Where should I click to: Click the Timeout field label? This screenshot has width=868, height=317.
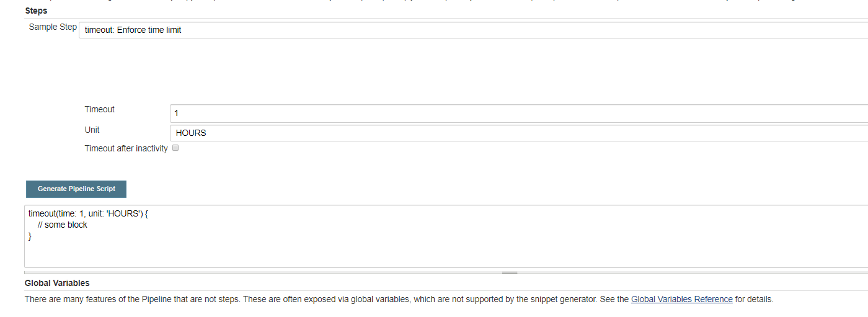pos(99,109)
